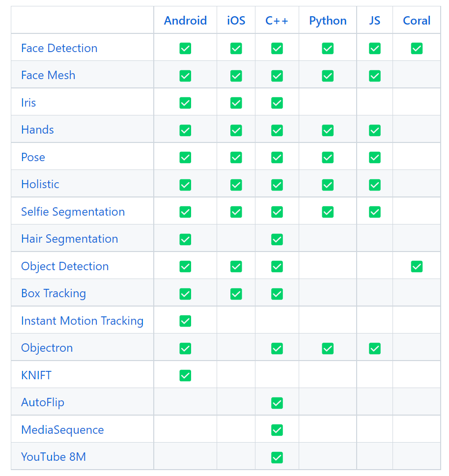
Task: Open the Coral column header link
Action: tap(417, 21)
